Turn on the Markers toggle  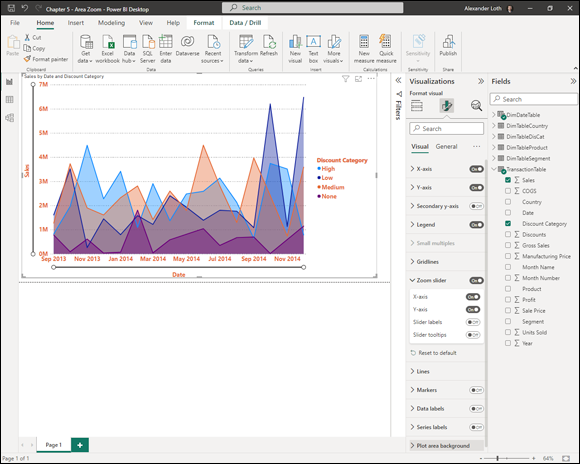tap(476, 390)
